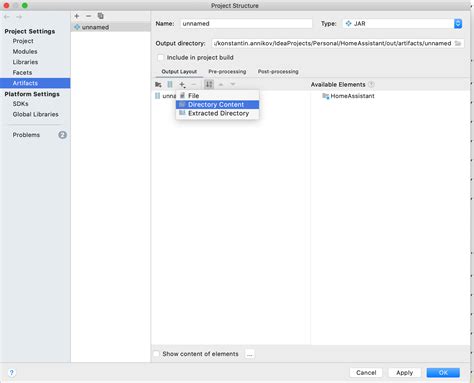Switch to the Output Layout tab
Image resolution: width=474 pixels, height=383 pixels.
click(179, 72)
